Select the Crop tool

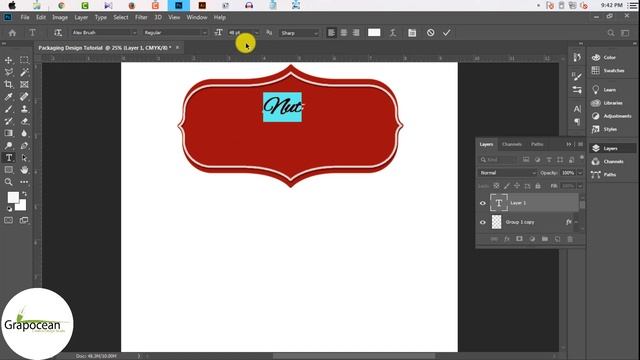(x=9, y=84)
